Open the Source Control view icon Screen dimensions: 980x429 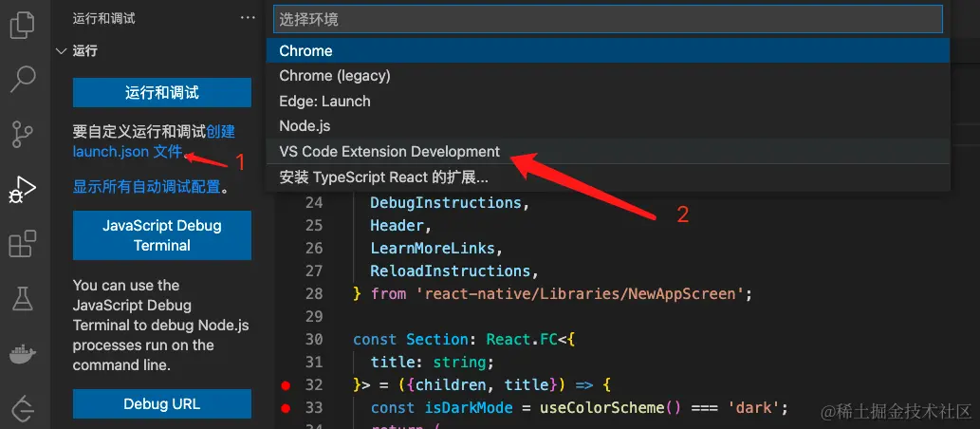tap(23, 134)
